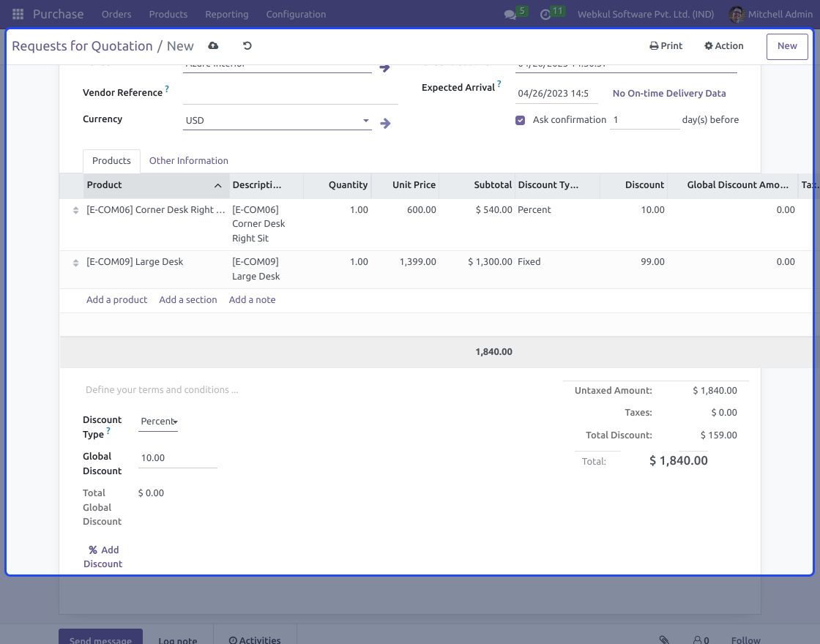Click the Vendor Reference input field
The width and height of the screenshot is (820, 644).
pos(290,94)
